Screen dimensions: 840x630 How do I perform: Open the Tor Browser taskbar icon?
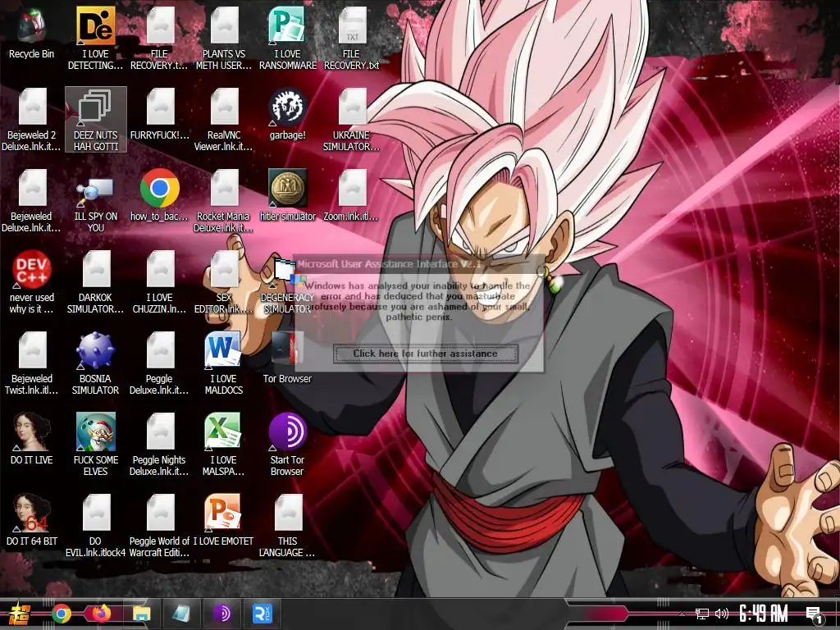pos(222,614)
